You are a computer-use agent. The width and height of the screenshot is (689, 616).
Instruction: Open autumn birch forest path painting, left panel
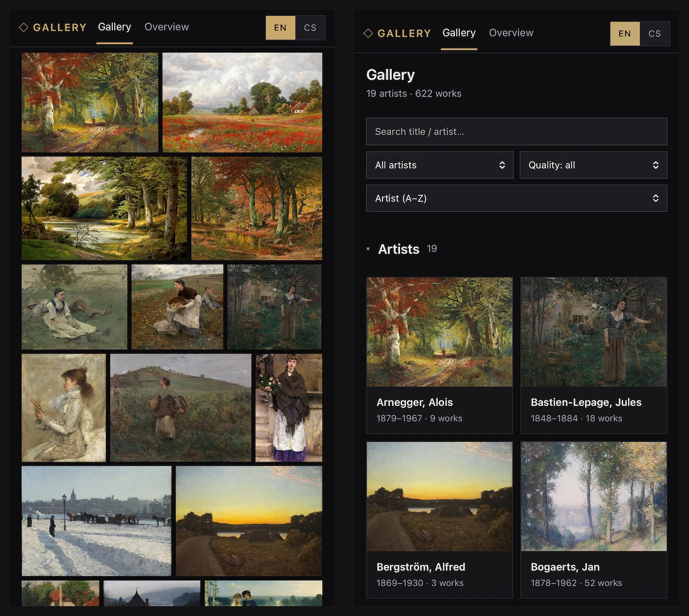90,102
